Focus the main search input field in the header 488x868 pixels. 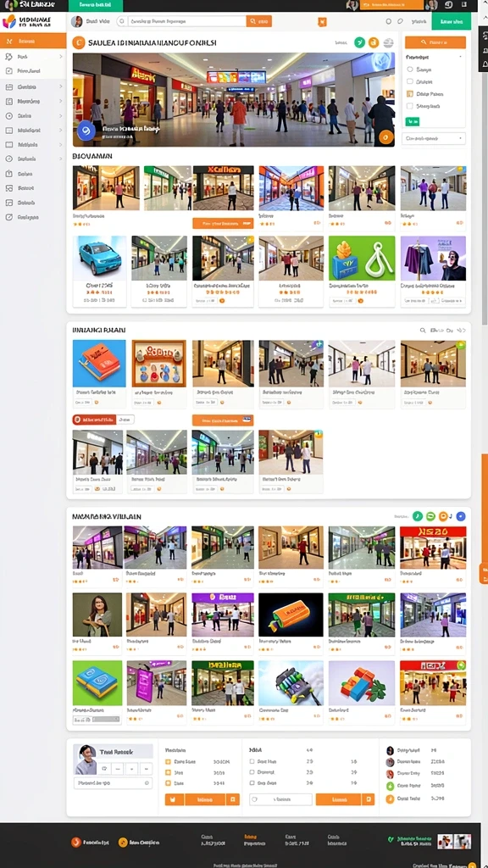pos(186,21)
